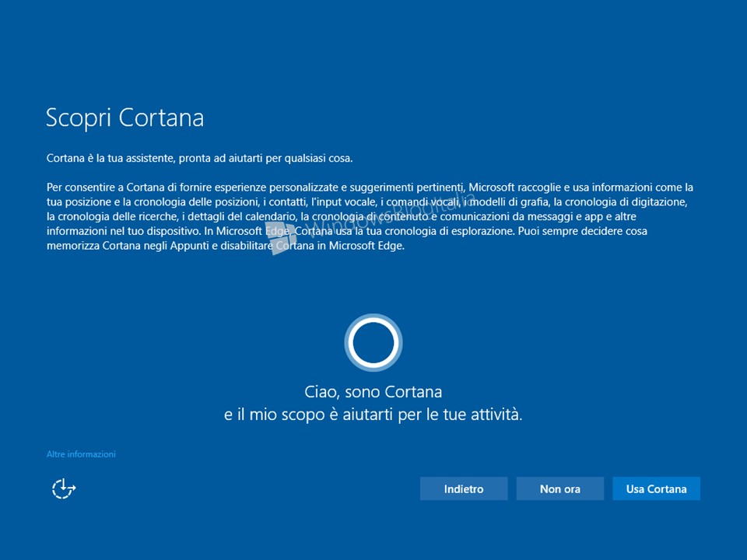Click paragraph line starting "Per consentire a Cortana"
Image resolution: width=747 pixels, height=560 pixels.
[370, 187]
